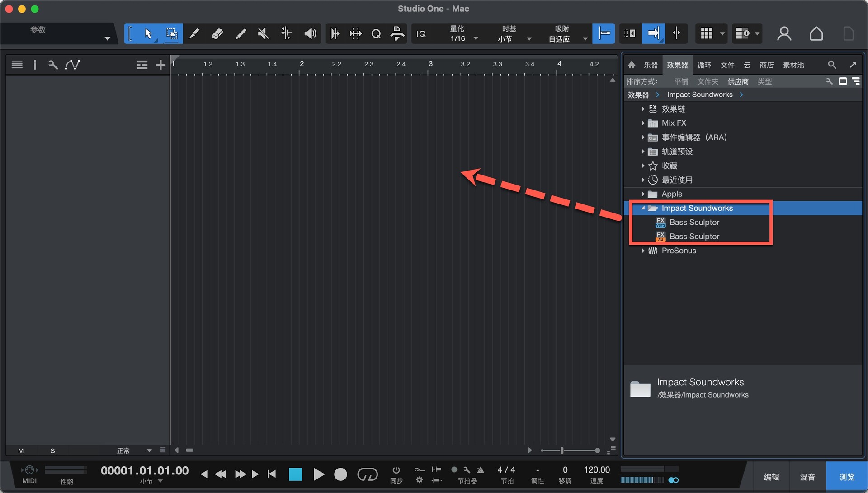This screenshot has height=493, width=868.
Task: Toggle sync power icon
Action: 396,470
